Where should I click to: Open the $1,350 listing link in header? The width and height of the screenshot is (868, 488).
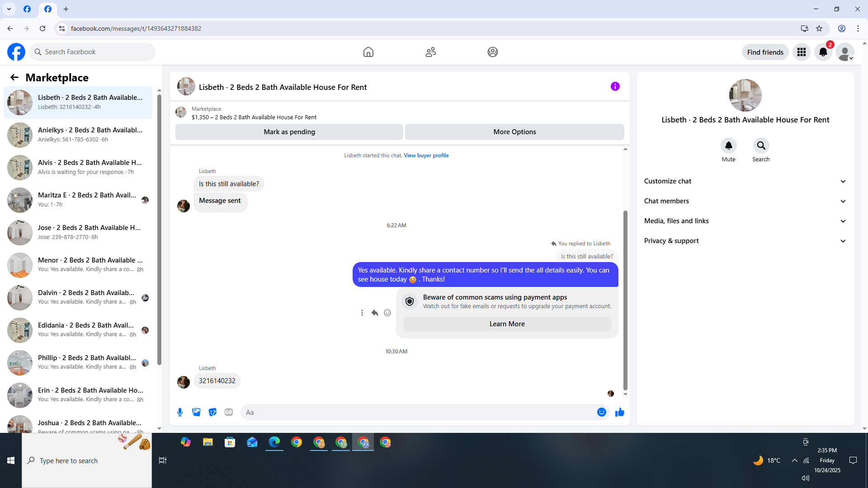tap(254, 117)
